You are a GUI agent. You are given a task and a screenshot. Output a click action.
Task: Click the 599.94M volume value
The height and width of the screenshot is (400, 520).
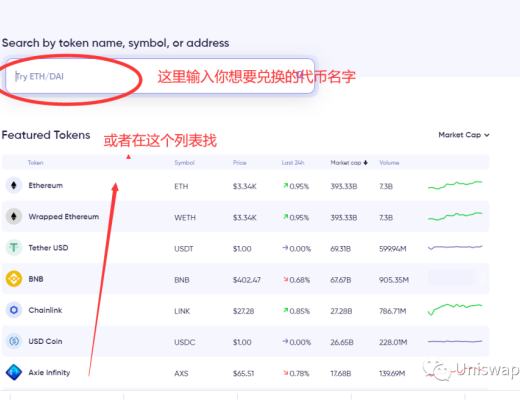(393, 249)
